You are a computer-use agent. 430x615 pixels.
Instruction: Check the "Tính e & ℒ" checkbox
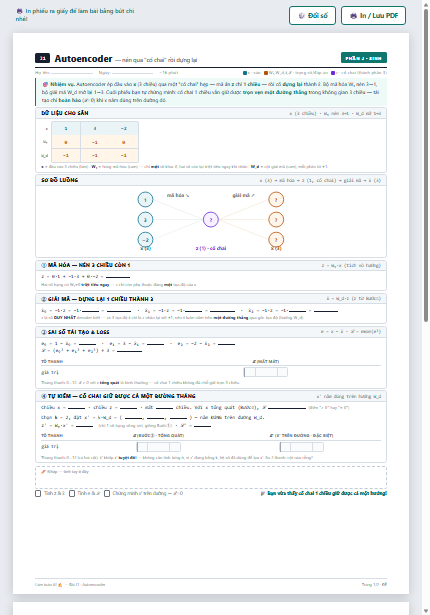72,493
